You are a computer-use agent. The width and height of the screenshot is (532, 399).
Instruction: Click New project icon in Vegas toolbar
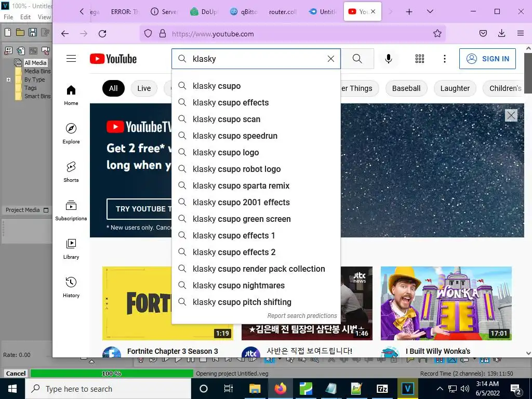(x=8, y=32)
